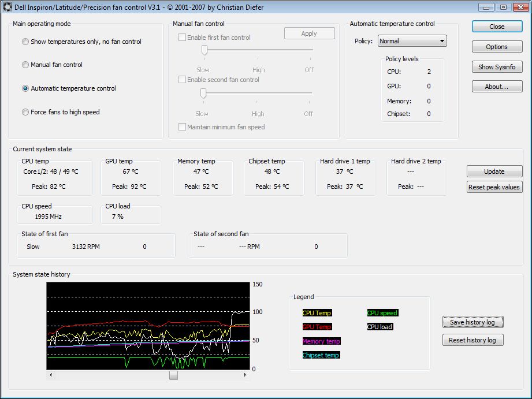Click the 'CPU:' policy level row
This screenshot has width=532, height=399.
pos(409,72)
